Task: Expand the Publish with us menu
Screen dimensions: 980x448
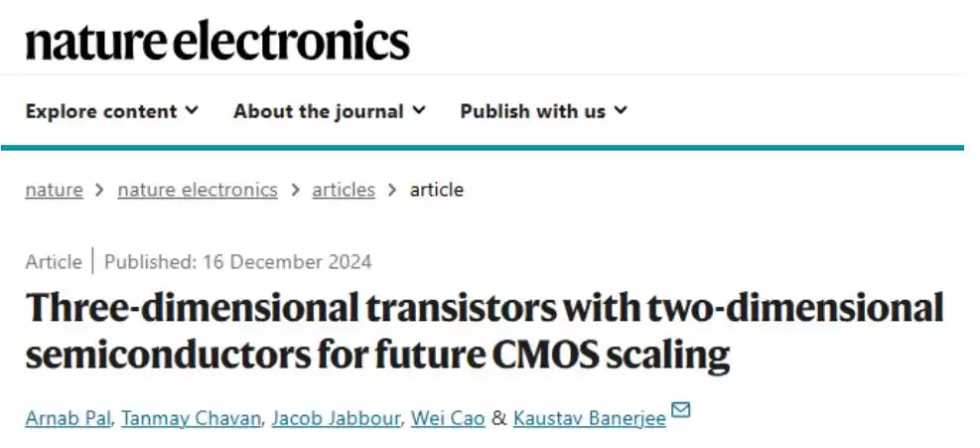Action: (x=543, y=111)
